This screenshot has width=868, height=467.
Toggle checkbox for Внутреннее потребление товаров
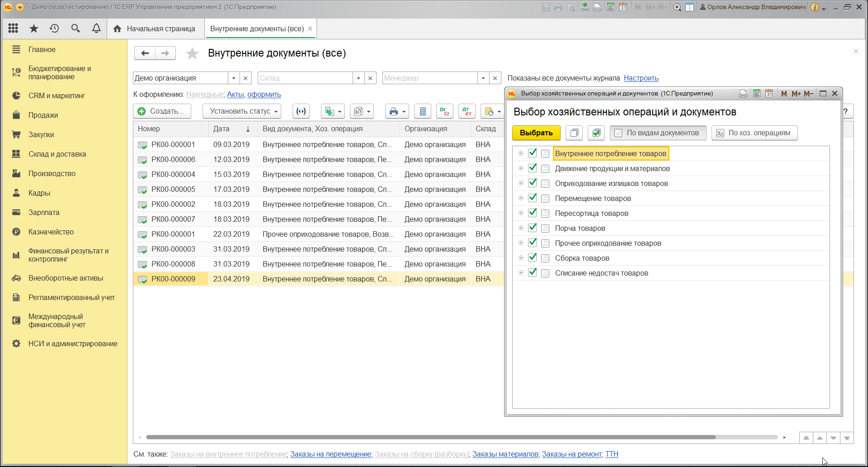click(x=533, y=153)
